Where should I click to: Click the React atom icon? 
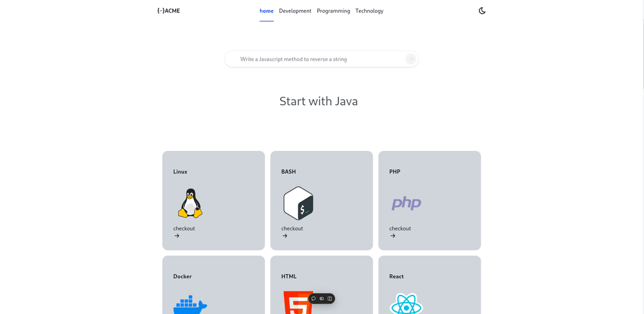[x=406, y=304]
